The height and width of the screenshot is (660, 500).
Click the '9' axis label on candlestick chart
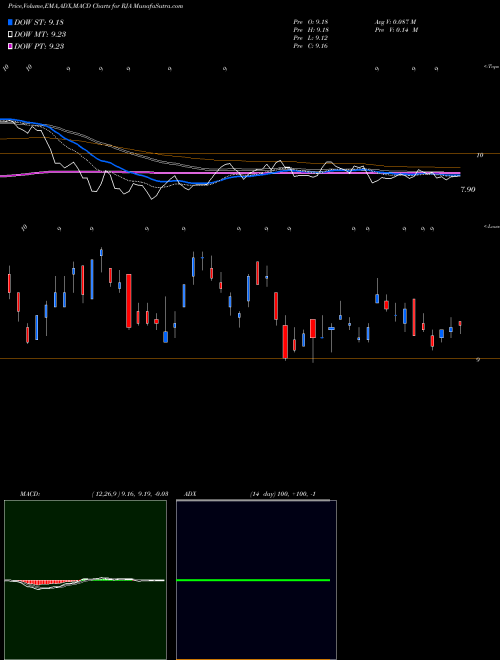tap(478, 360)
